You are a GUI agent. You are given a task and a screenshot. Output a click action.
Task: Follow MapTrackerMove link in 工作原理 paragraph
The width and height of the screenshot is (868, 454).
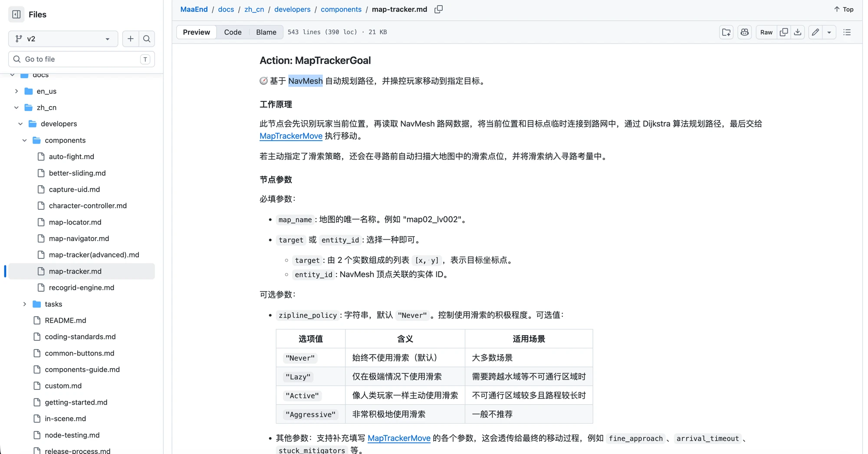tap(291, 136)
